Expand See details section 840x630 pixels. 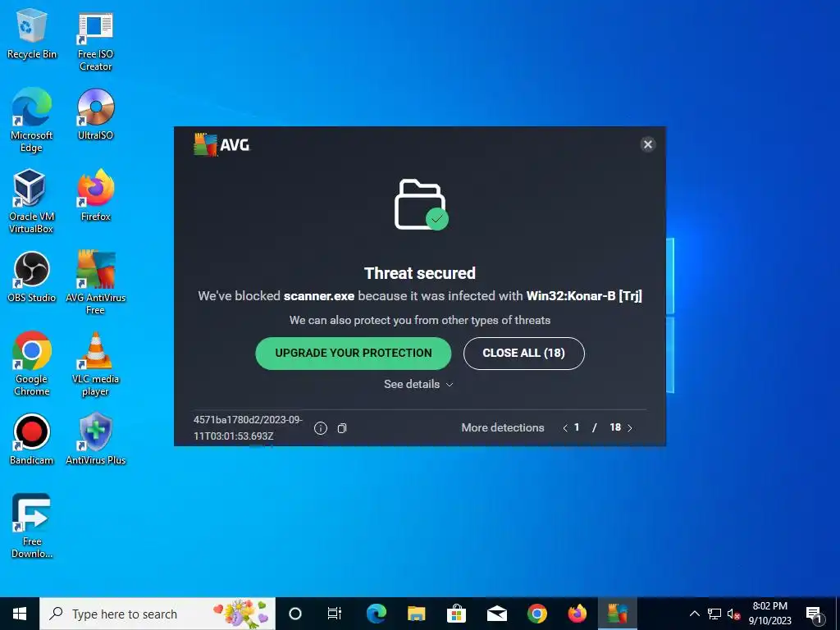(x=418, y=384)
